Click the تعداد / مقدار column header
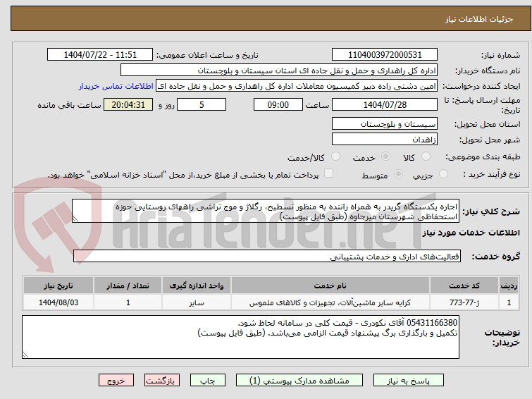The width and height of the screenshot is (532, 399). [128, 286]
